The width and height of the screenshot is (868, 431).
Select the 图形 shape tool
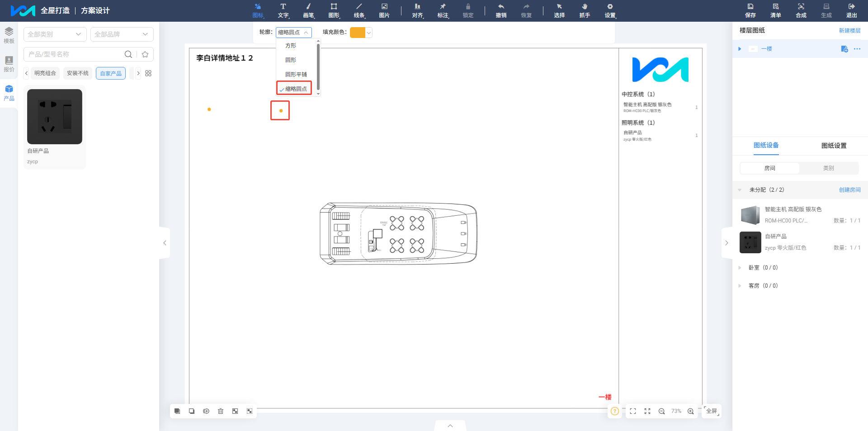click(x=334, y=10)
